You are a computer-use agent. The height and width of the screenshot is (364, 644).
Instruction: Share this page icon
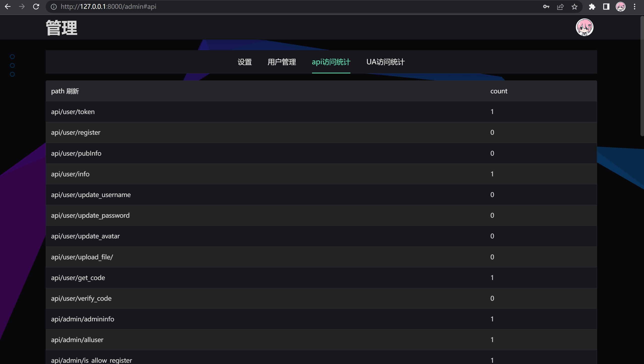560,7
